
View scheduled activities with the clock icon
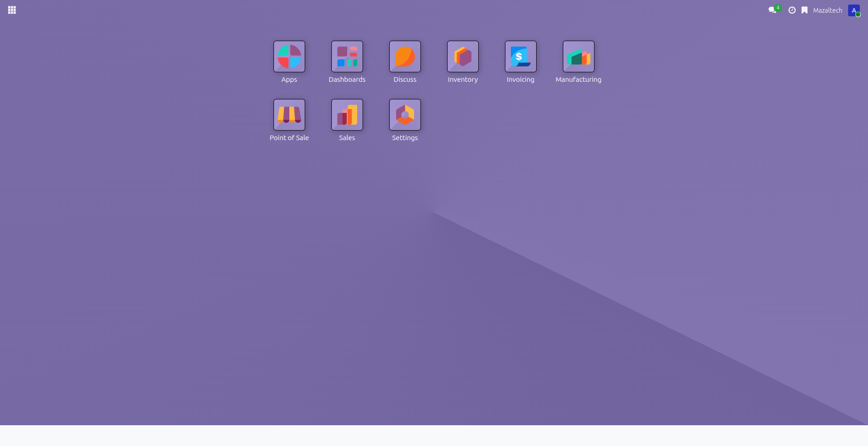coord(792,10)
